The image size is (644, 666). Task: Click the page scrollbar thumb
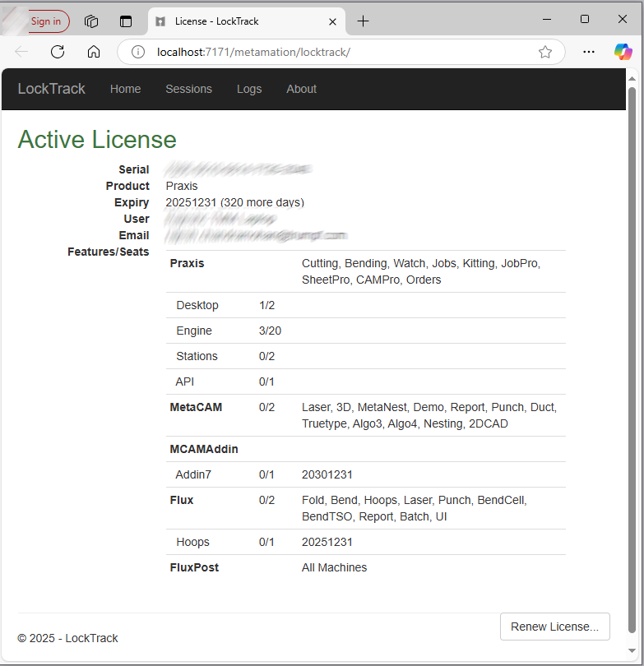click(x=632, y=360)
